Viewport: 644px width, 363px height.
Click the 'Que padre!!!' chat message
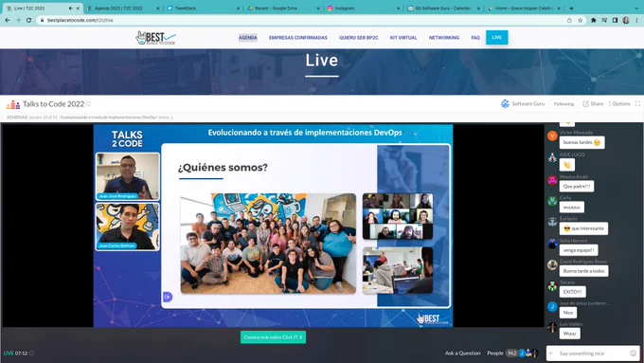pos(576,186)
